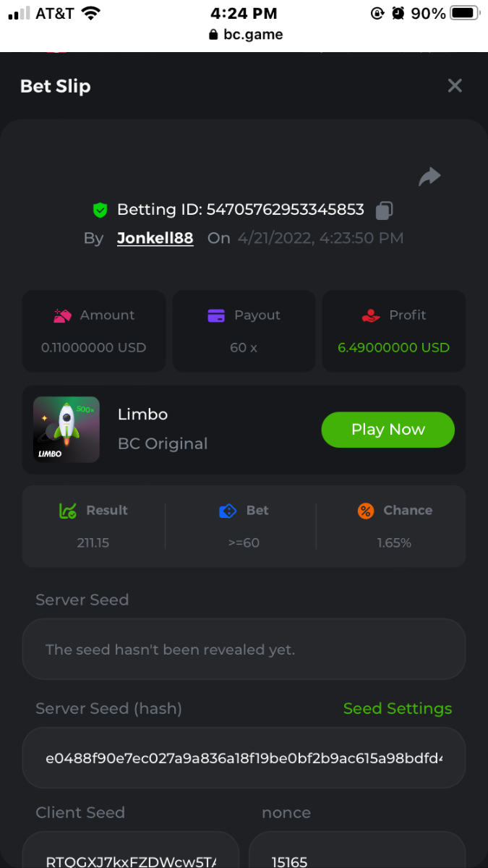488x868 pixels.
Task: Tap the bc.game address bar
Action: pos(244,34)
